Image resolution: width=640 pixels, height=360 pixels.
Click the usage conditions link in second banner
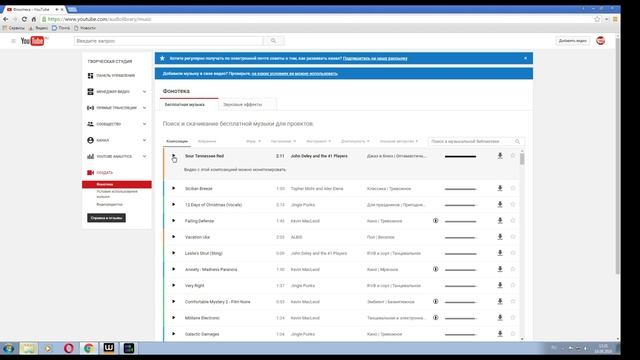pyautogui.click(x=294, y=74)
